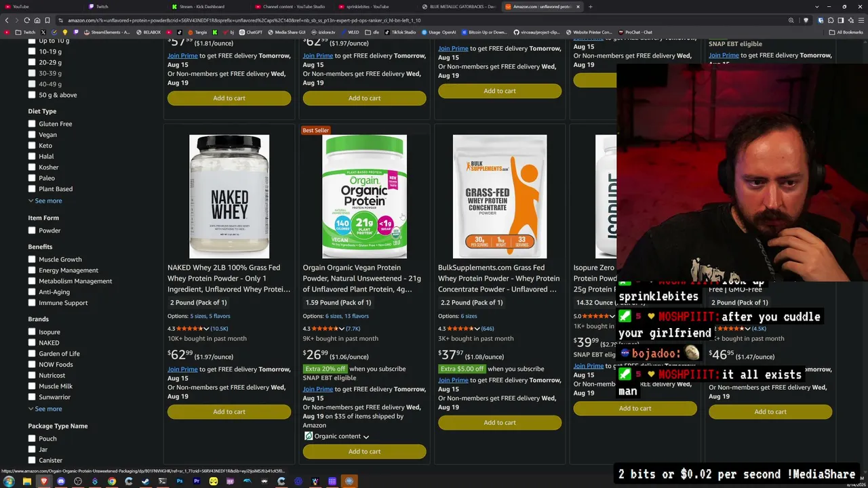Expand See more under Diet Type

pyautogui.click(x=45, y=201)
